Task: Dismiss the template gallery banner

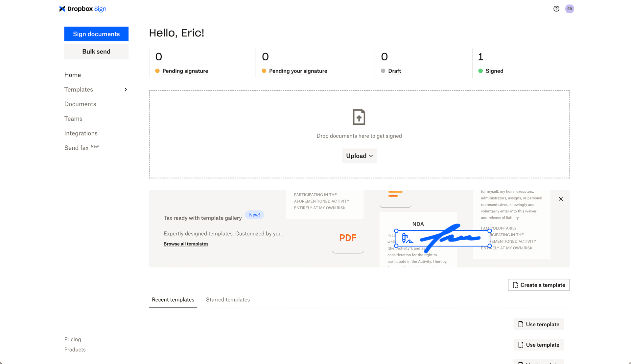Action: point(561,199)
